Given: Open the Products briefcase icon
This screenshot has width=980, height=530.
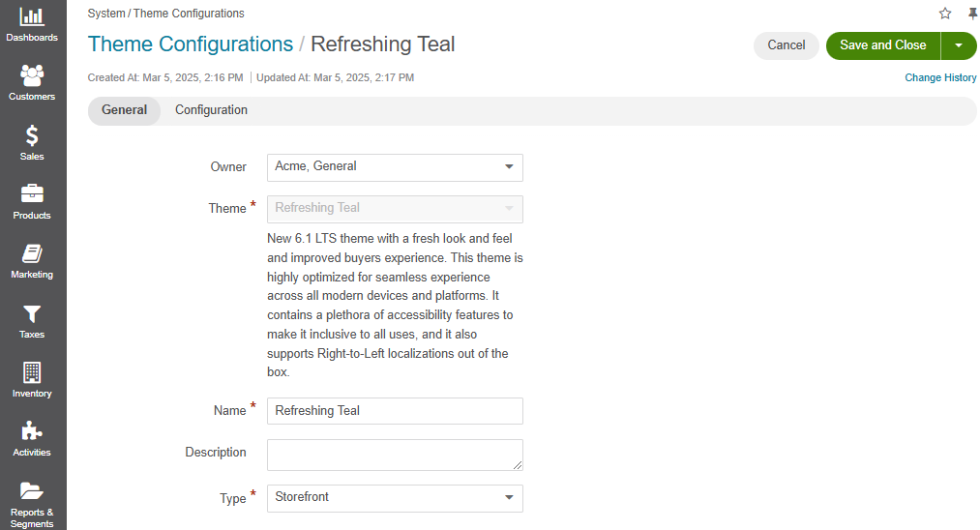Looking at the screenshot, I should pos(32,193).
